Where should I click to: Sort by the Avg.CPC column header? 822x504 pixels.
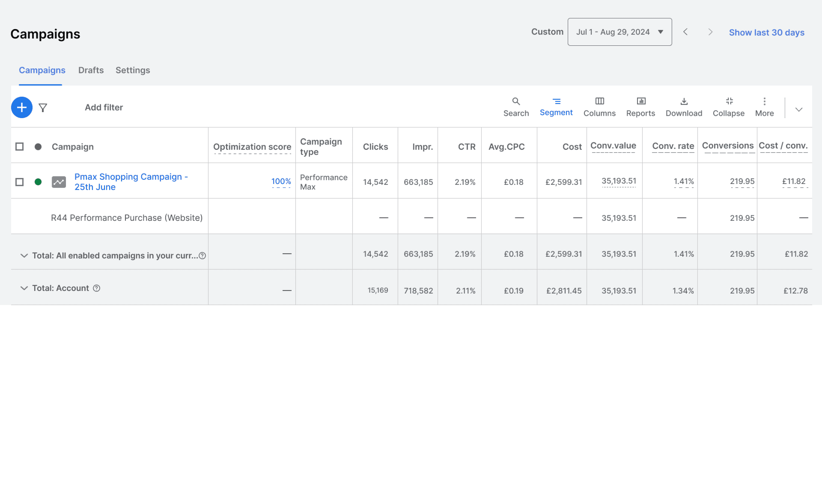[506, 147]
